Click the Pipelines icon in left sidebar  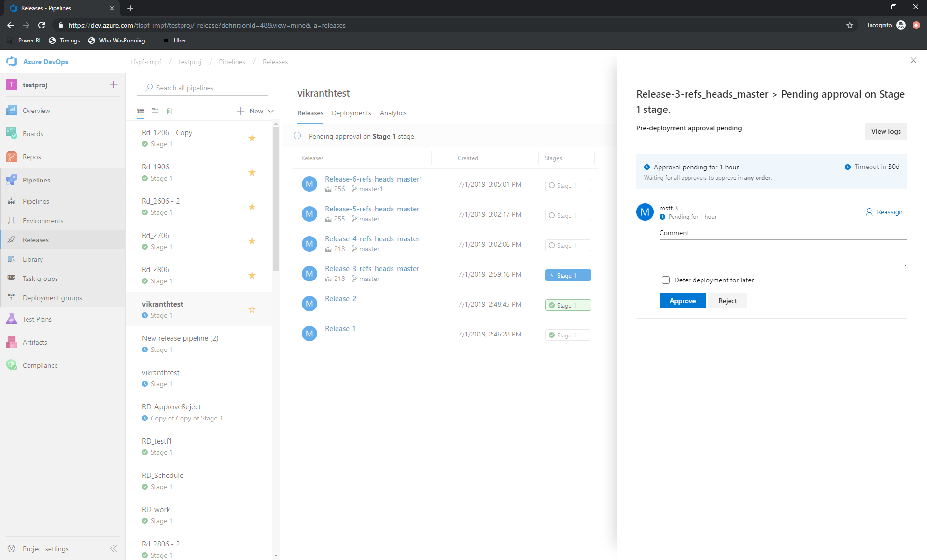[x=12, y=180]
